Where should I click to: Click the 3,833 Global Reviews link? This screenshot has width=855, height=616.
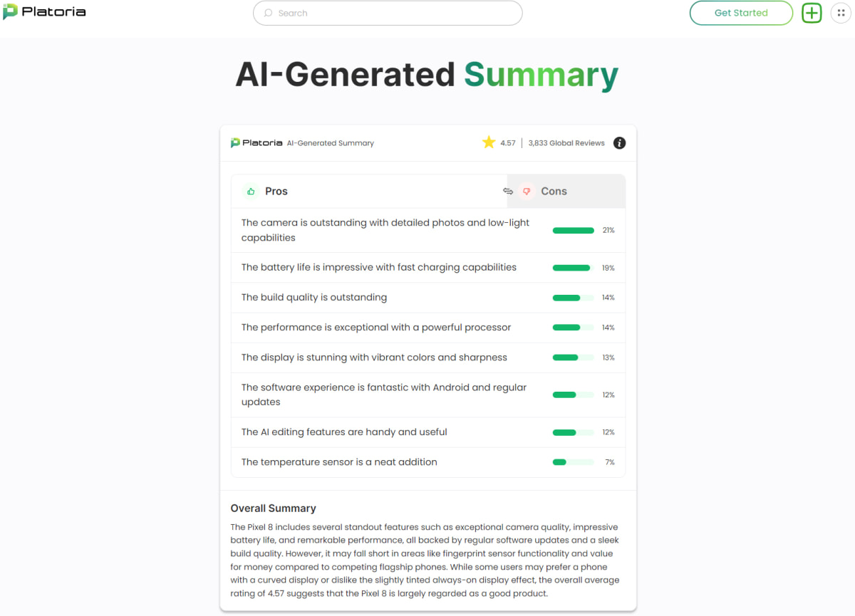pos(566,143)
